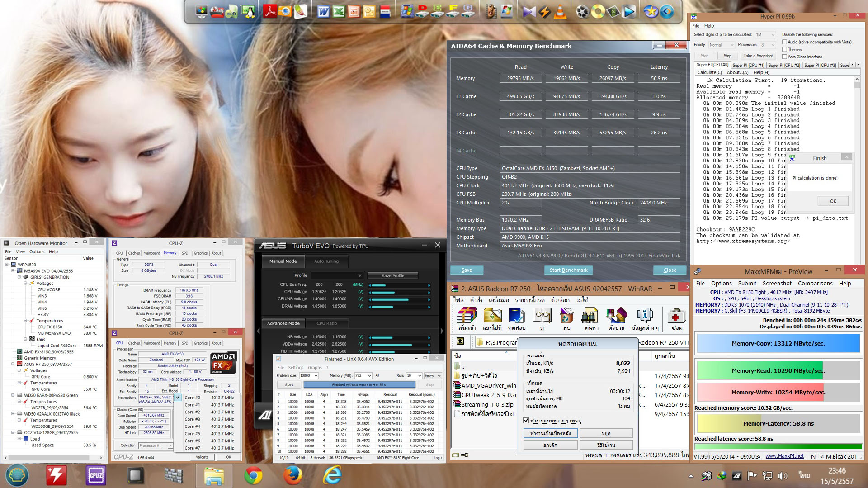The height and width of the screenshot is (488, 868).
Task: Enable the Themes checkbox in Hyper PI
Action: (785, 49)
